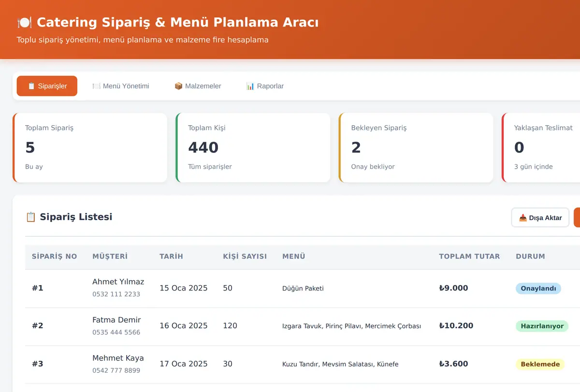Click the Düğün Paketi menu cell

click(x=303, y=289)
